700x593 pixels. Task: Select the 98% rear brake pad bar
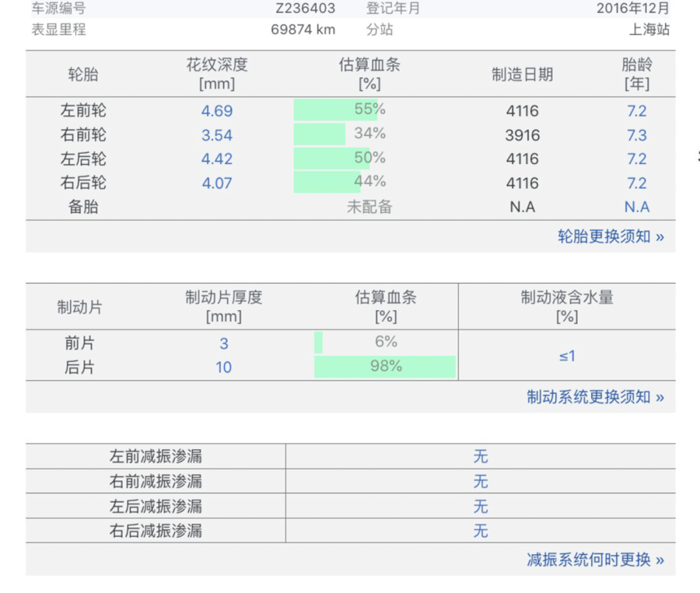coord(385,367)
